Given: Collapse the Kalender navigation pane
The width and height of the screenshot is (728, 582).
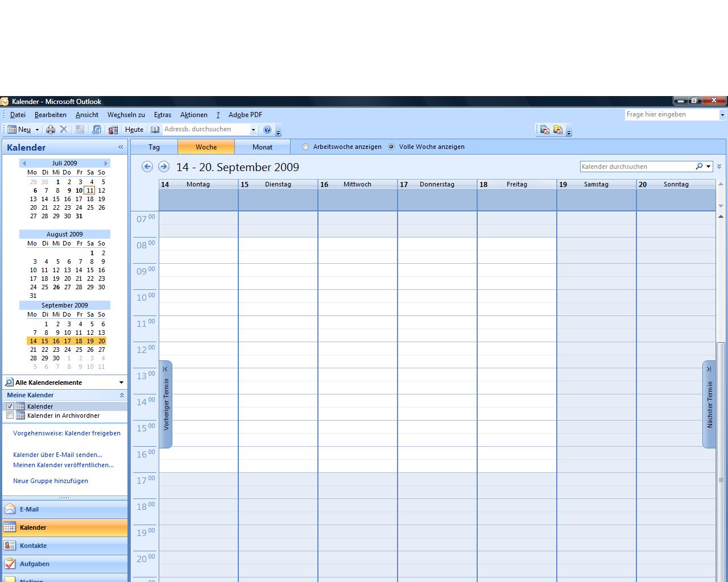Looking at the screenshot, I should point(121,147).
